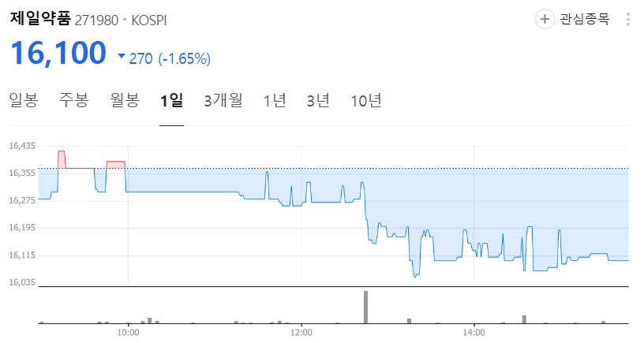This screenshot has width=644, height=343.
Task: Select the 10년 chart range tab
Action: [366, 100]
